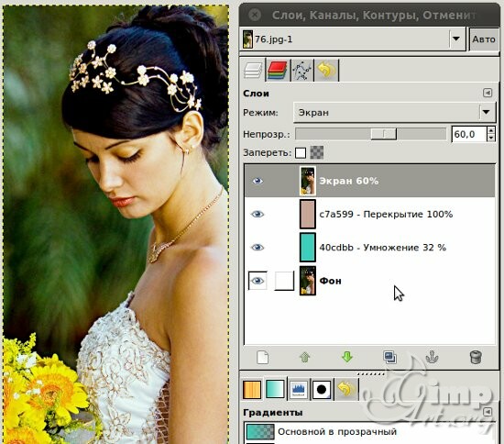Switch to the Channels tab
The width and height of the screenshot is (504, 444).
click(x=278, y=70)
